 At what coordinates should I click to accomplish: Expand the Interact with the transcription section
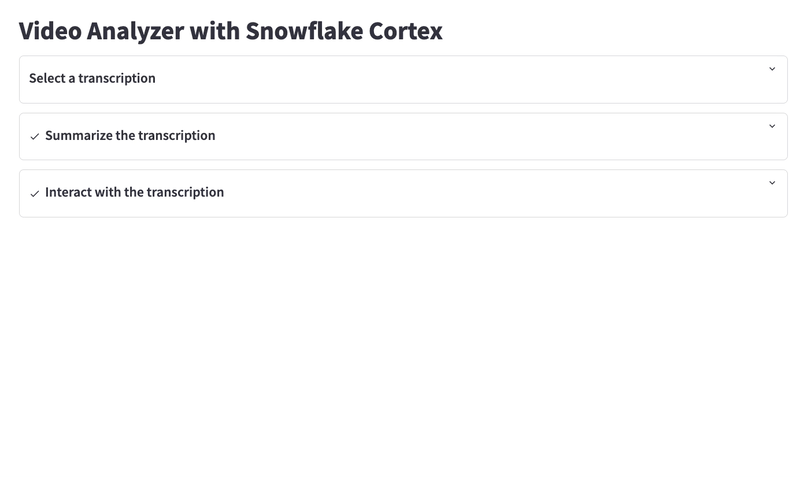(x=403, y=193)
